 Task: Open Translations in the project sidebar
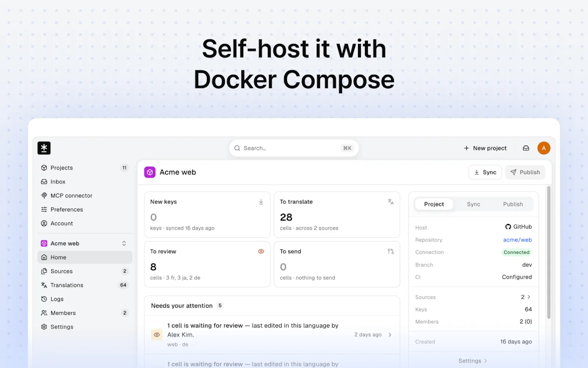coord(85,285)
